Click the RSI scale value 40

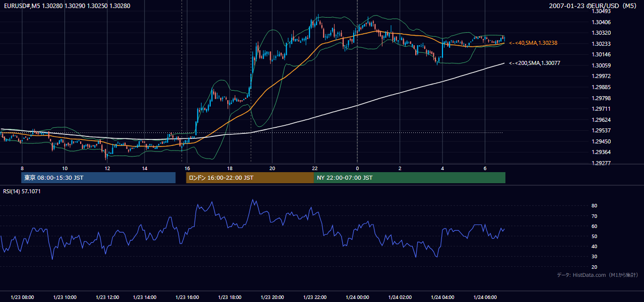pos(594,246)
